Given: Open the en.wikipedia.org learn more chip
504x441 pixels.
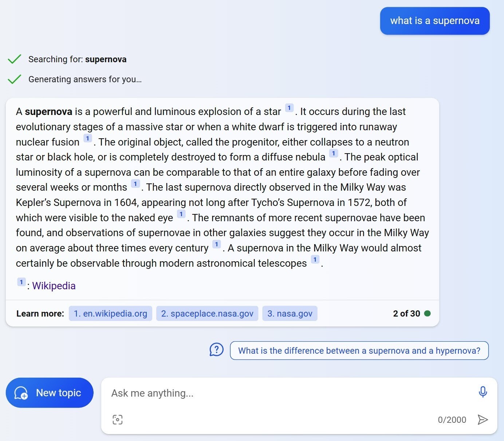Looking at the screenshot, I should 110,313.
